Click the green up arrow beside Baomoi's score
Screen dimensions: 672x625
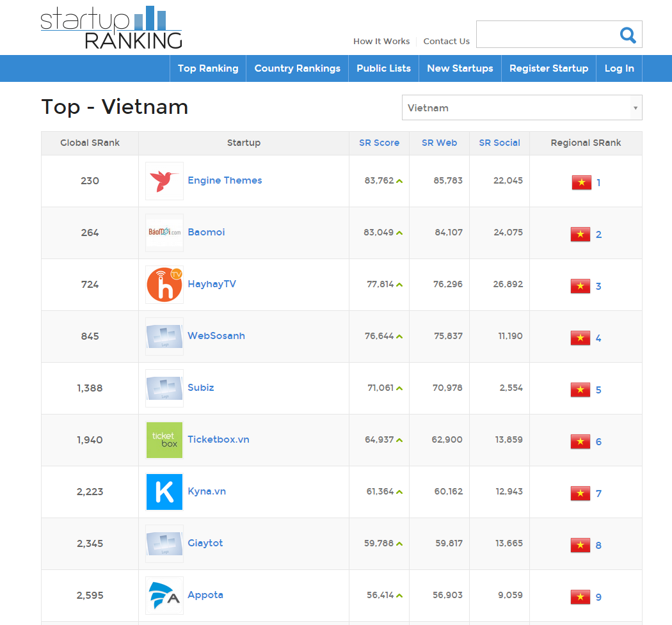point(399,233)
